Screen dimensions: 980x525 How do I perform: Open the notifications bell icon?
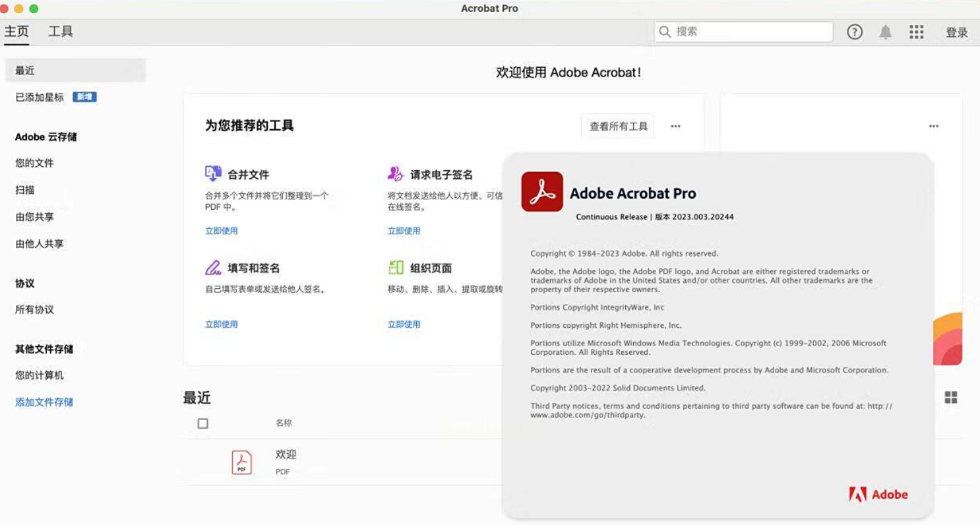tap(886, 32)
